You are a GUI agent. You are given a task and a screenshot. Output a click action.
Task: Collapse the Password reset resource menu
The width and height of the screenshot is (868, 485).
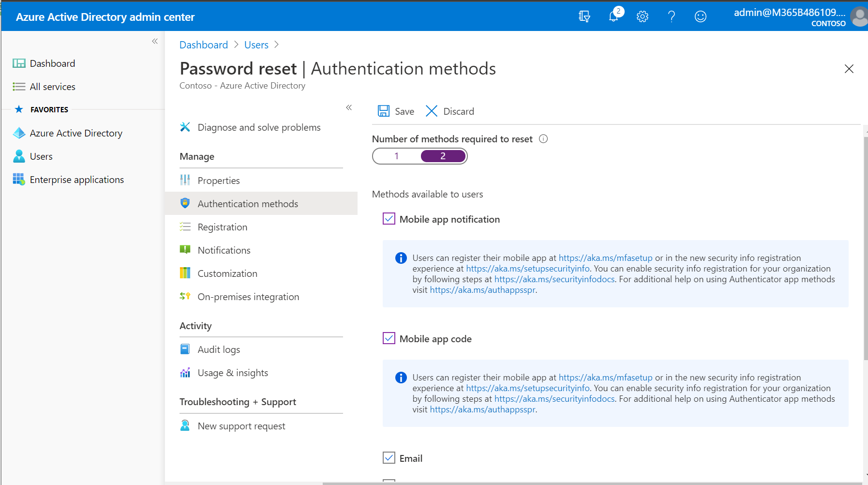pos(349,107)
